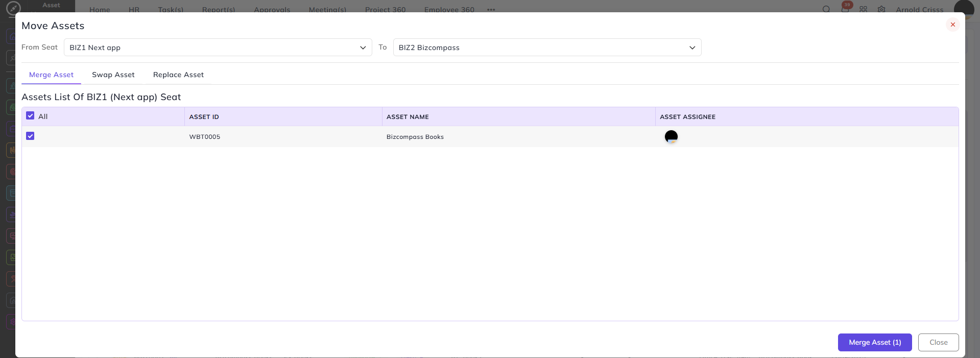Click the Merge Asset (1) button
Screen dimensions: 980x358
point(875,342)
